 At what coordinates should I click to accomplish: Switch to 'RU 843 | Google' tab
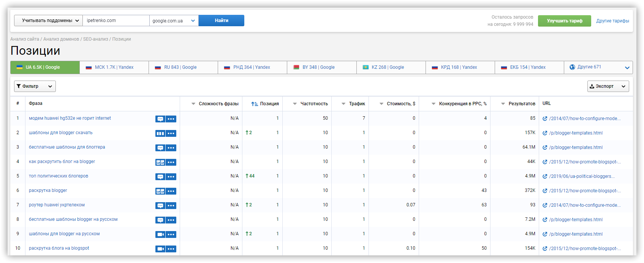pyautogui.click(x=184, y=67)
